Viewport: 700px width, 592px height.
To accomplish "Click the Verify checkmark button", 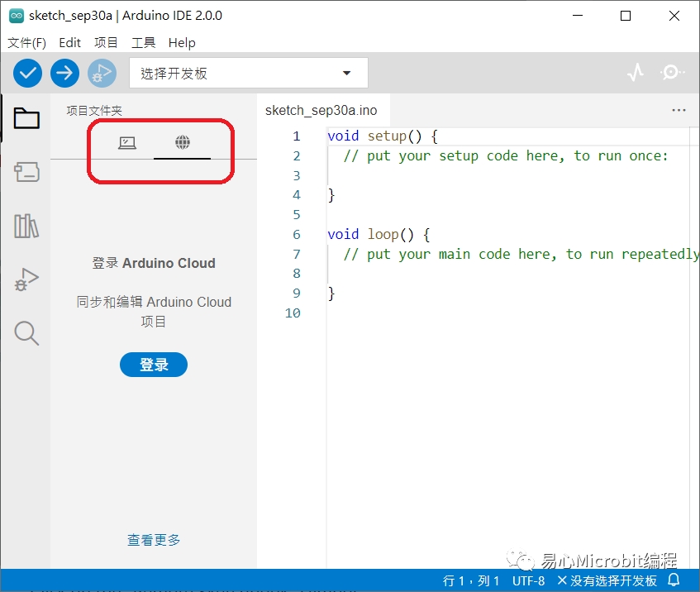I will pos(27,74).
